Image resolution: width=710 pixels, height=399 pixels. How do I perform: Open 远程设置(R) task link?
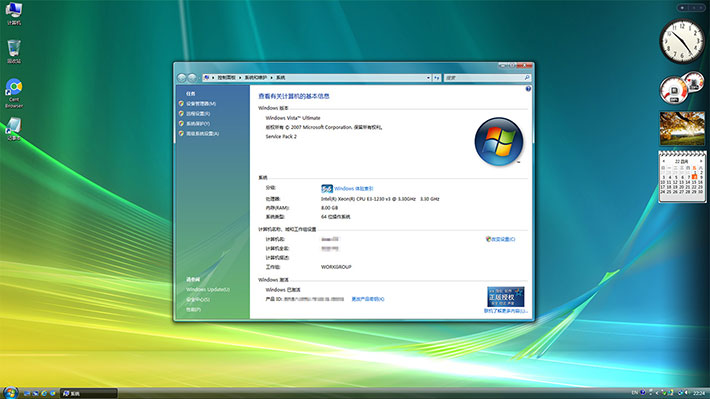pos(198,114)
